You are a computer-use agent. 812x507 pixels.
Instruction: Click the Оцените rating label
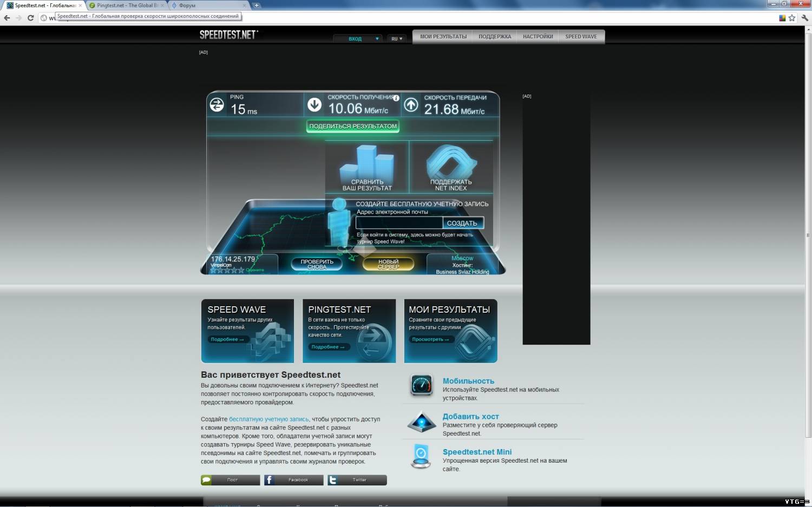(x=255, y=270)
